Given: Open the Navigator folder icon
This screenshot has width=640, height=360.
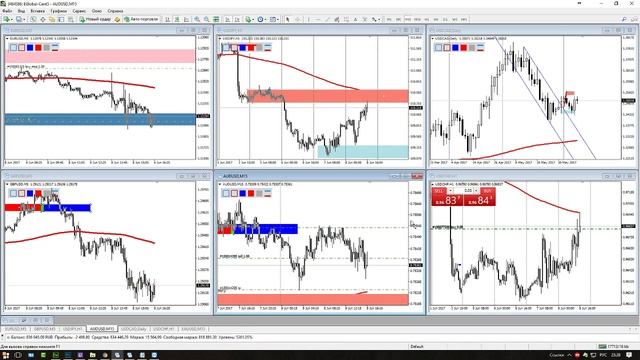Looking at the screenshot, I should (x=52, y=19).
